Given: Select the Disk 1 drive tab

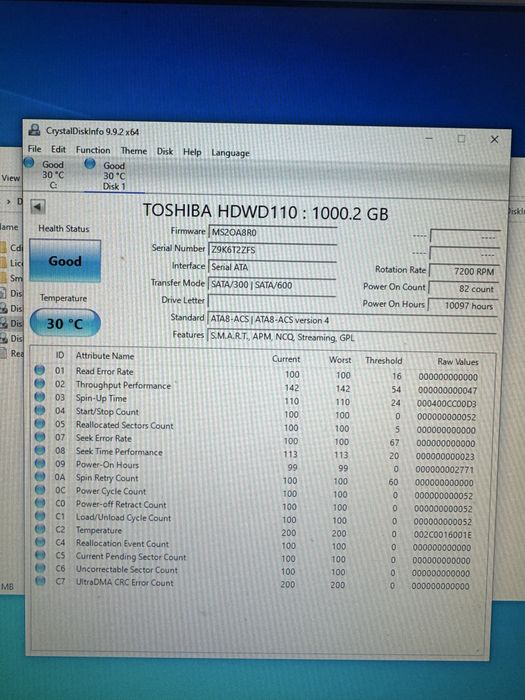Looking at the screenshot, I should pos(114,176).
